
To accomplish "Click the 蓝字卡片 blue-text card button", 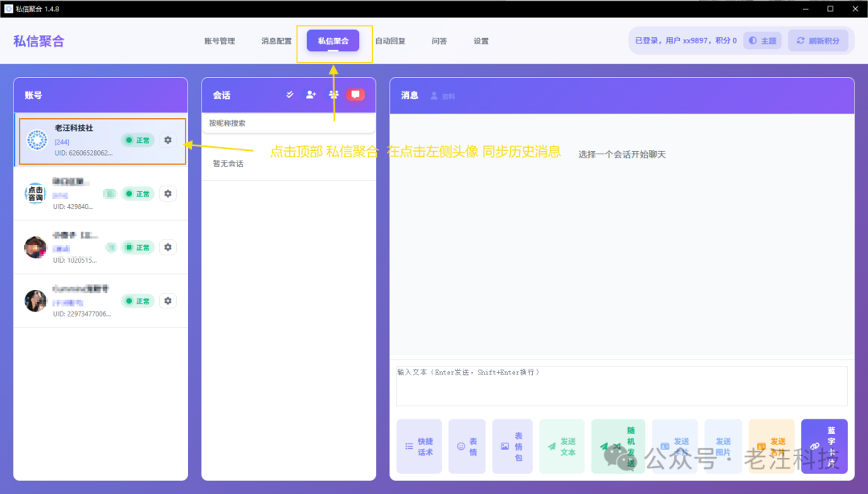I will tap(825, 447).
